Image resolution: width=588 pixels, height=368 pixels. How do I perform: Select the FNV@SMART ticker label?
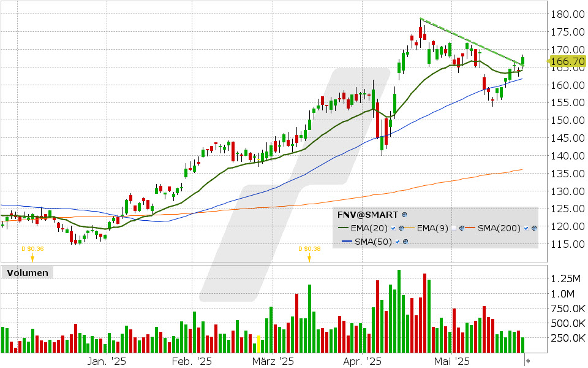pos(367,215)
